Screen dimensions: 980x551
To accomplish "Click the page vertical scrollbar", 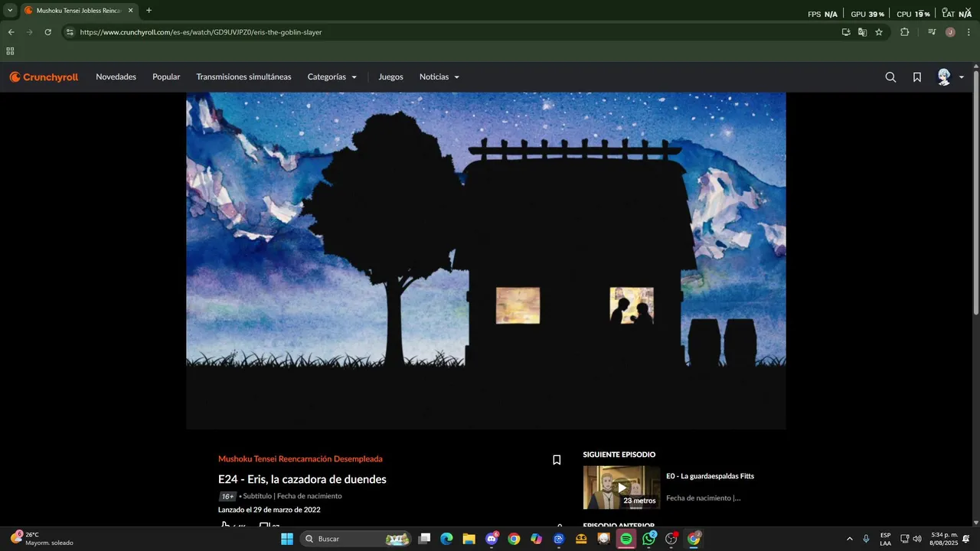I will 975,191.
